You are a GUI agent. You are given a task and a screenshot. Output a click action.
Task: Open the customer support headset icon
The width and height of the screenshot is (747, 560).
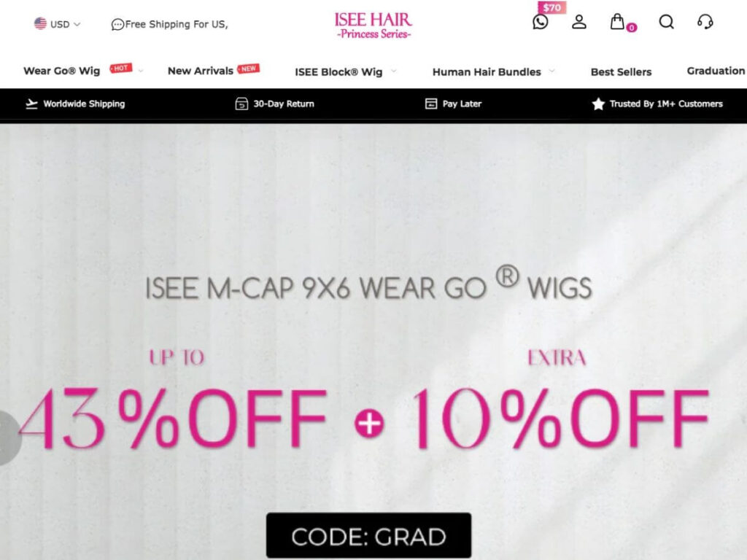(705, 22)
